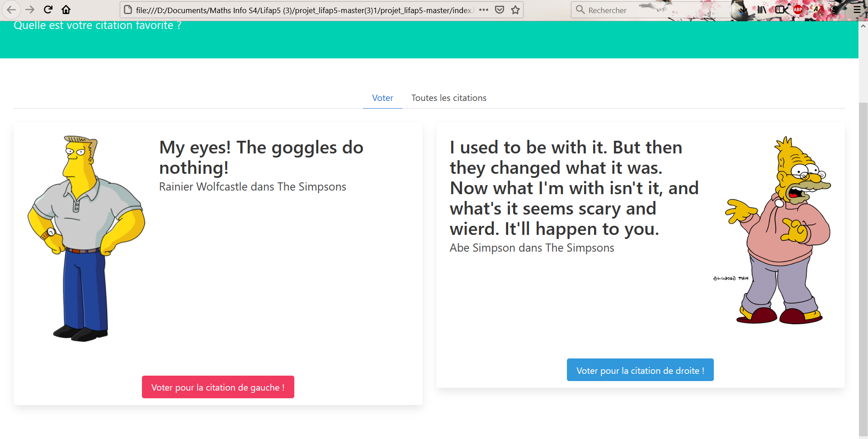Screen dimensions: 868x439
Task: Click the Abe Simpson character image
Action: tap(772, 230)
